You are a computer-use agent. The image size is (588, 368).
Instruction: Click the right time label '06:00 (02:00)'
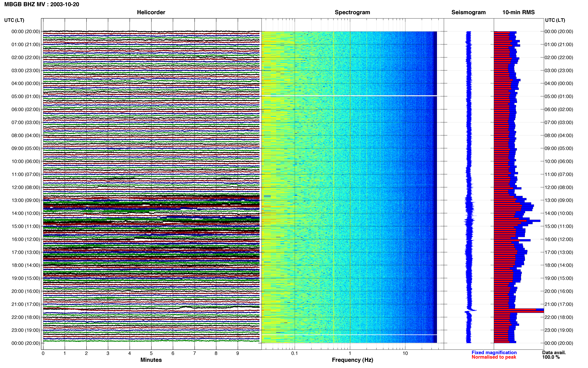[559, 109]
